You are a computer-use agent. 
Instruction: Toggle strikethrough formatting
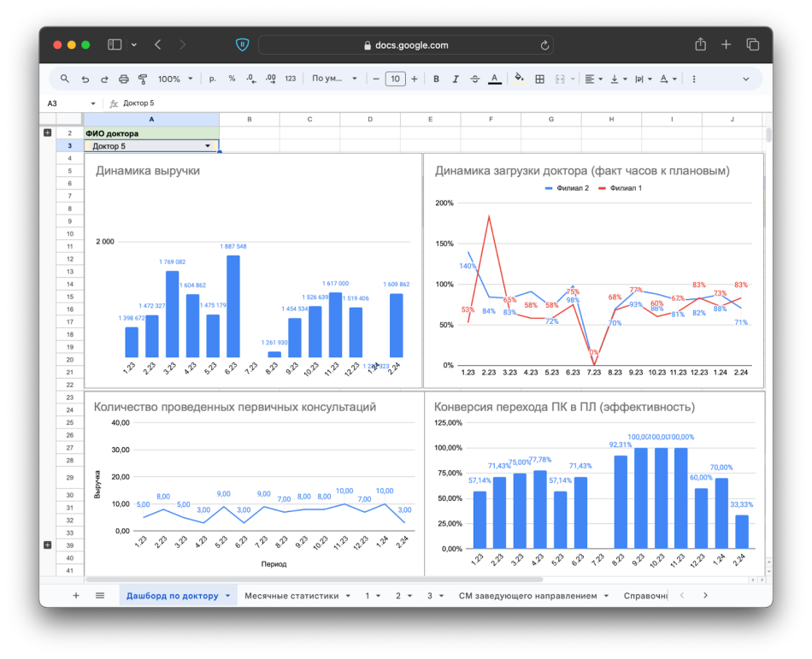click(475, 79)
